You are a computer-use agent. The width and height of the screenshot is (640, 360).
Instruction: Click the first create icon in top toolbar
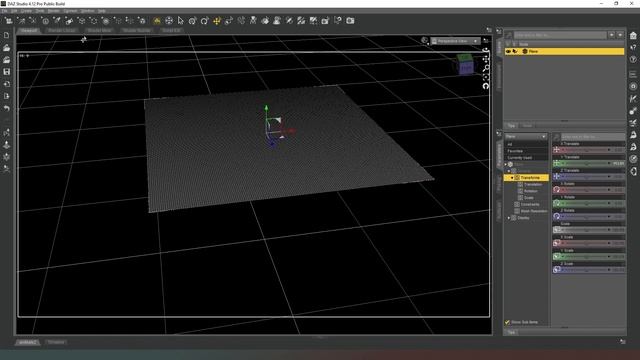pyautogui.click(x=9, y=20)
